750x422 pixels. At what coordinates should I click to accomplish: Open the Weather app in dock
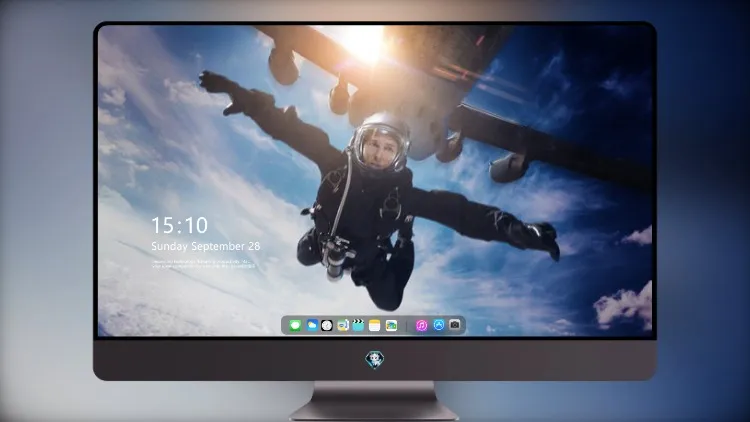[x=311, y=325]
